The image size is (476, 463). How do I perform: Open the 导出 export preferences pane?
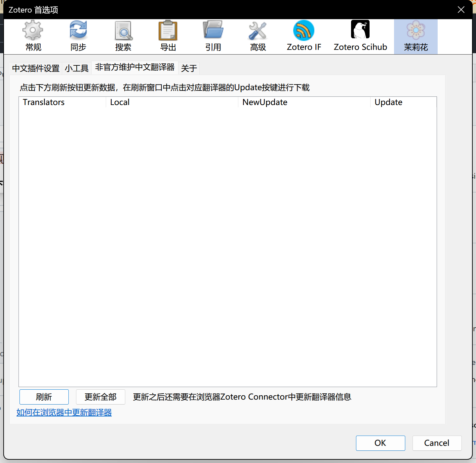point(168,36)
